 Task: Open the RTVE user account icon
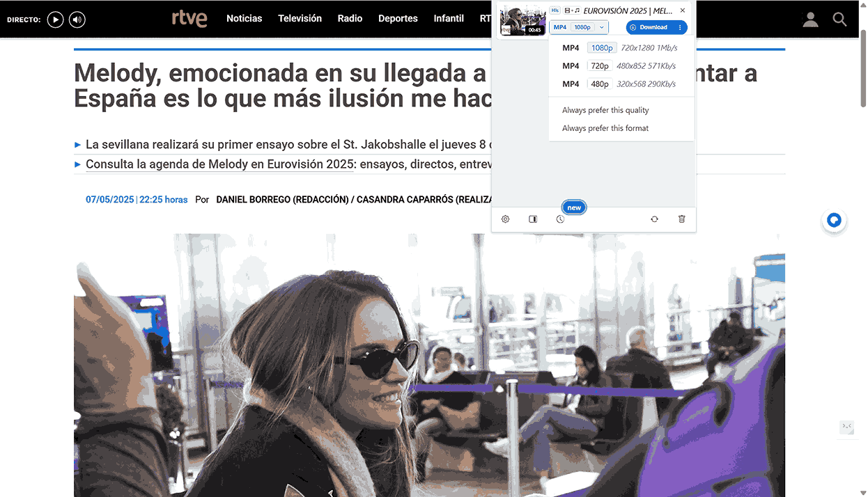pos(810,19)
